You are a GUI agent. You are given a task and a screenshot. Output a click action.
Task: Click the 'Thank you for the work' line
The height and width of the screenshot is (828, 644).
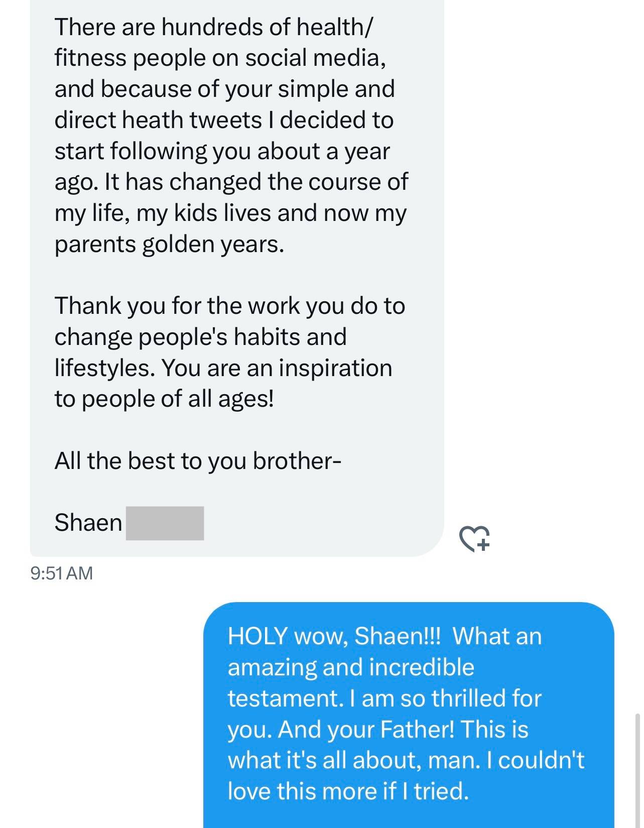point(229,306)
